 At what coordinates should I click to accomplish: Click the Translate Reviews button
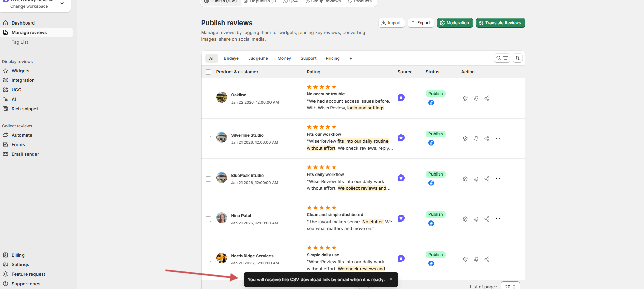pyautogui.click(x=500, y=23)
